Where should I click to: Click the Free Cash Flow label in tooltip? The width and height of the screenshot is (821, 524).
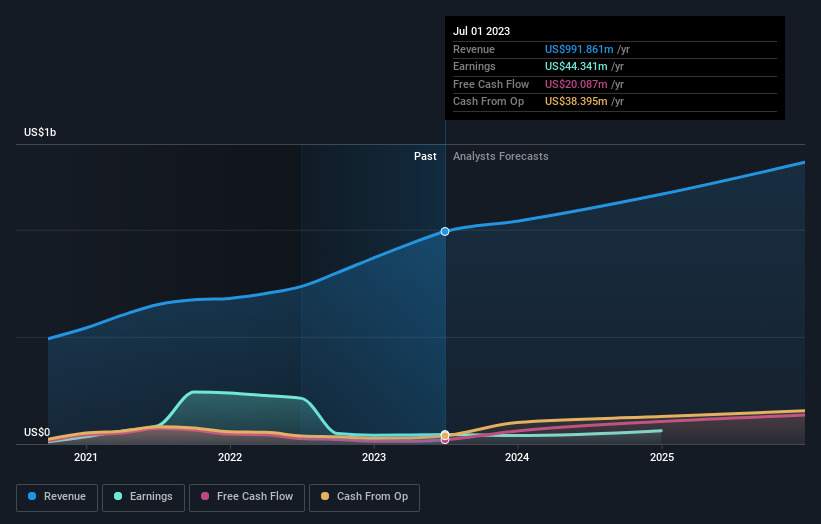[491, 84]
